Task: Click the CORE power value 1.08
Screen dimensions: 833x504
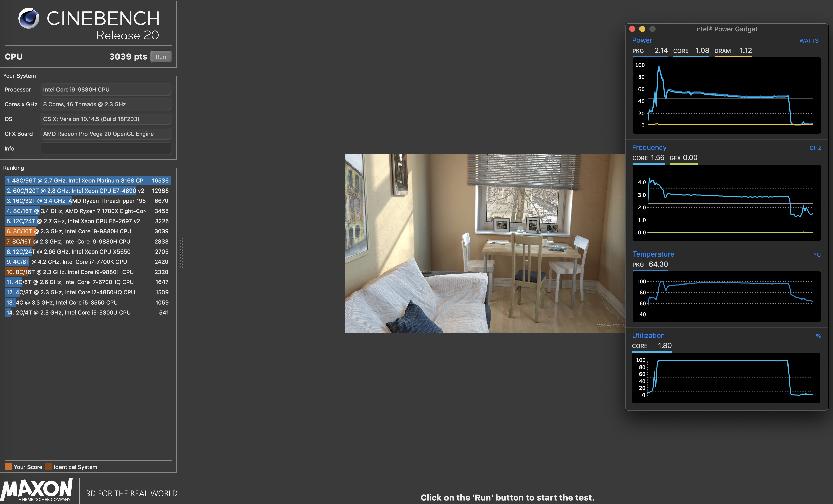Action: (702, 50)
